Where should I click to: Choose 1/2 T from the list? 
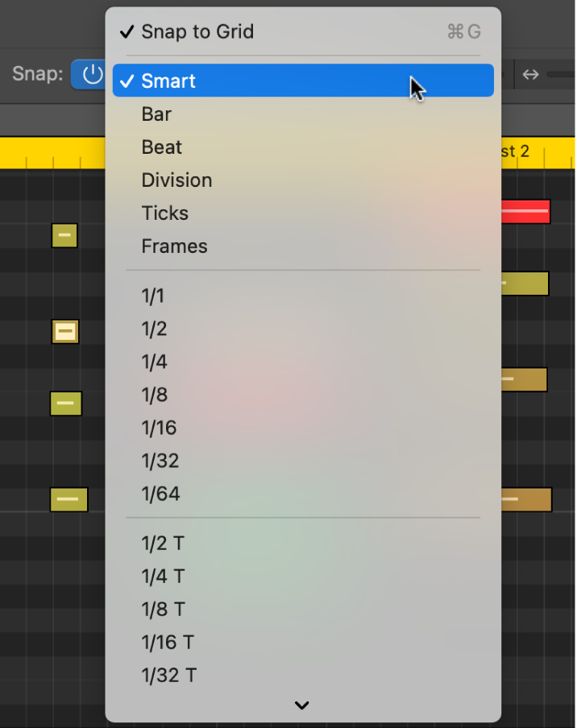coord(163,544)
